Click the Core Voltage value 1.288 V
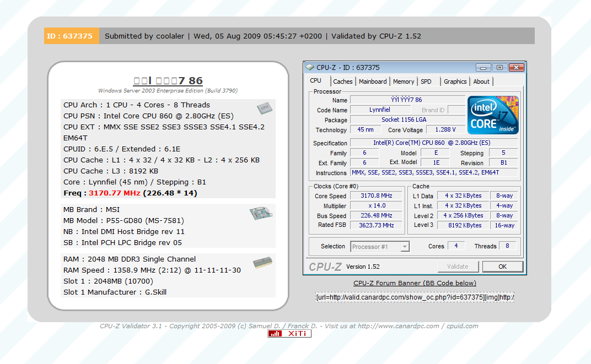 click(445, 129)
